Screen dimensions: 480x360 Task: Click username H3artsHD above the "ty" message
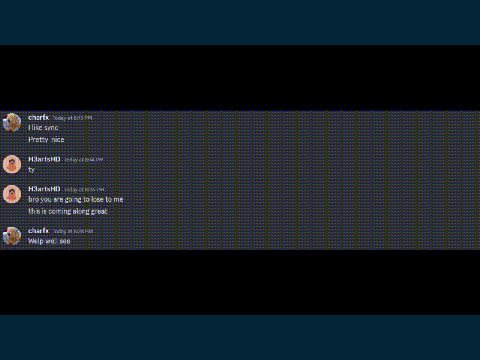point(44,159)
